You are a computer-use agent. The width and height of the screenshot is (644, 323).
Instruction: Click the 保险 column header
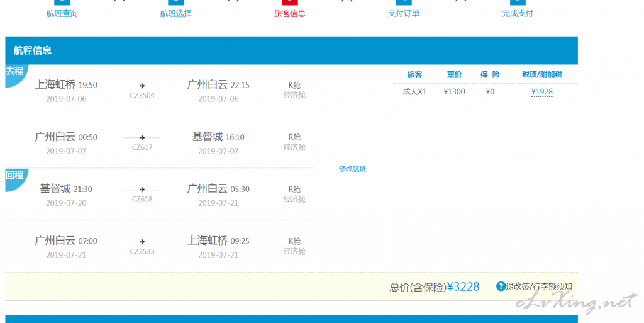point(490,74)
